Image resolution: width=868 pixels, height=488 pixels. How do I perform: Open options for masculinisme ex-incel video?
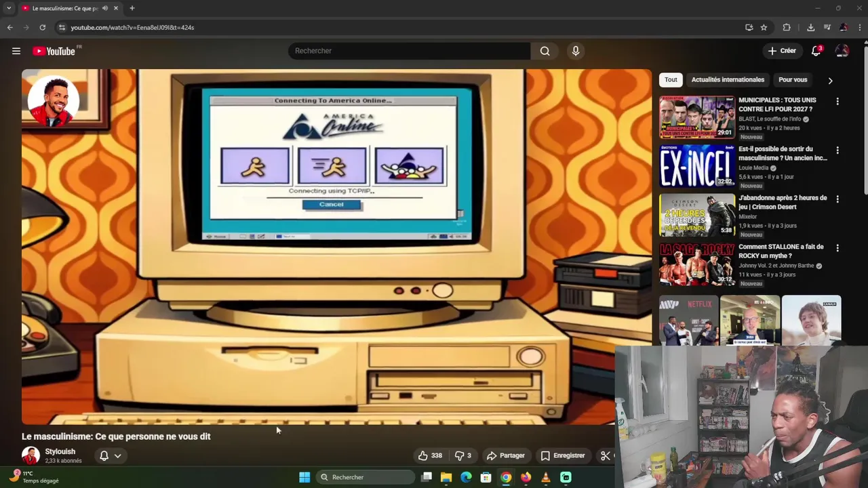coord(837,150)
